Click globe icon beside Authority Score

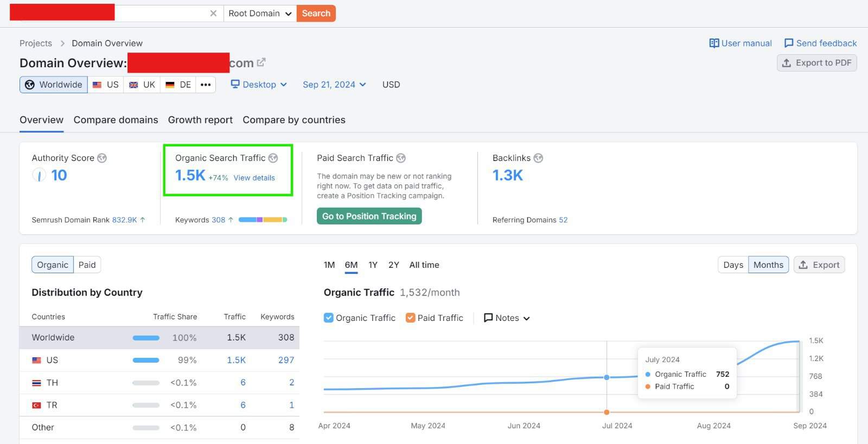[x=102, y=158]
